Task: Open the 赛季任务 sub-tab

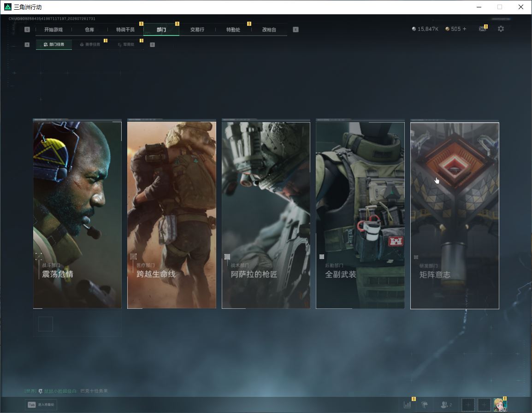Action: click(90, 44)
